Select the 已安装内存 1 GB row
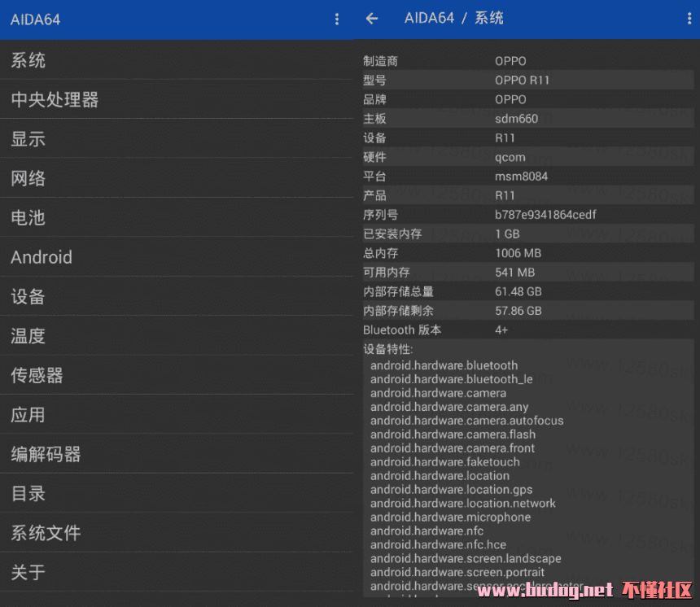The width and height of the screenshot is (700, 607). pos(528,234)
